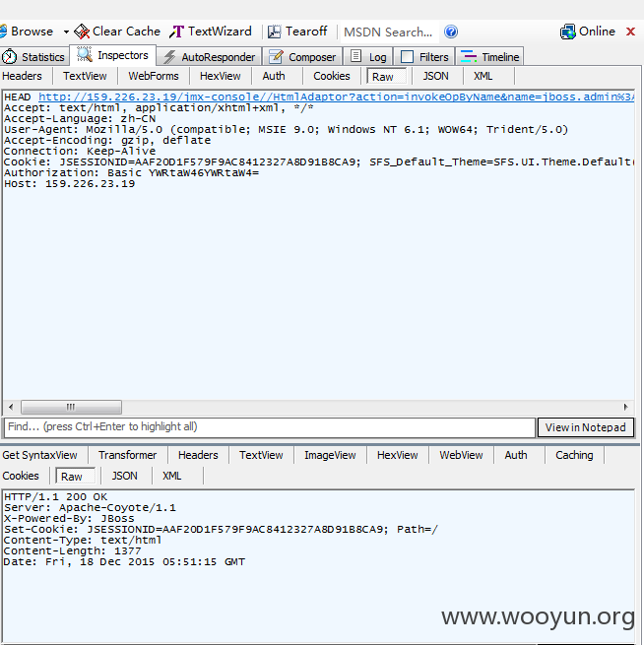This screenshot has width=644, height=645.
Task: Open the Composer tab
Action: [x=302, y=57]
